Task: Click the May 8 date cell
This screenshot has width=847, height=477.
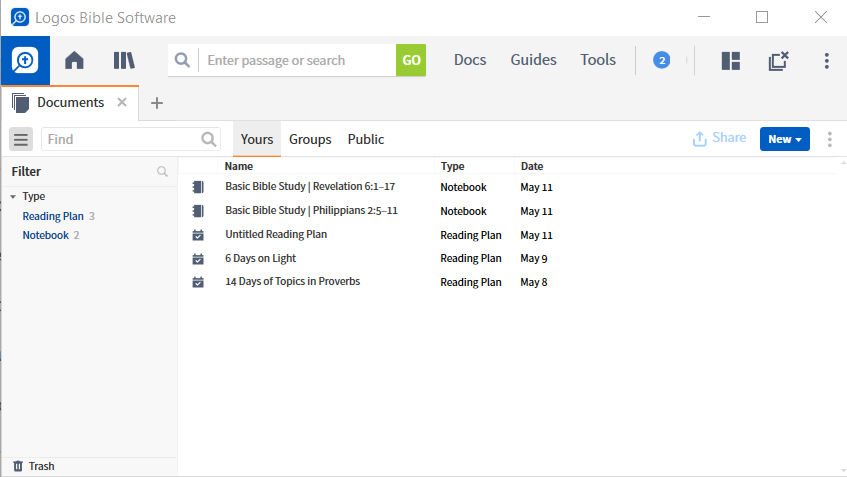Action: pos(534,282)
